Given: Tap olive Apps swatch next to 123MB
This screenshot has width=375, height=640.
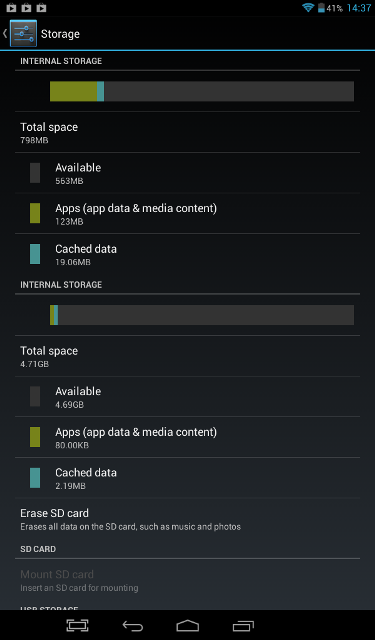Looking at the screenshot, I should [x=35, y=213].
